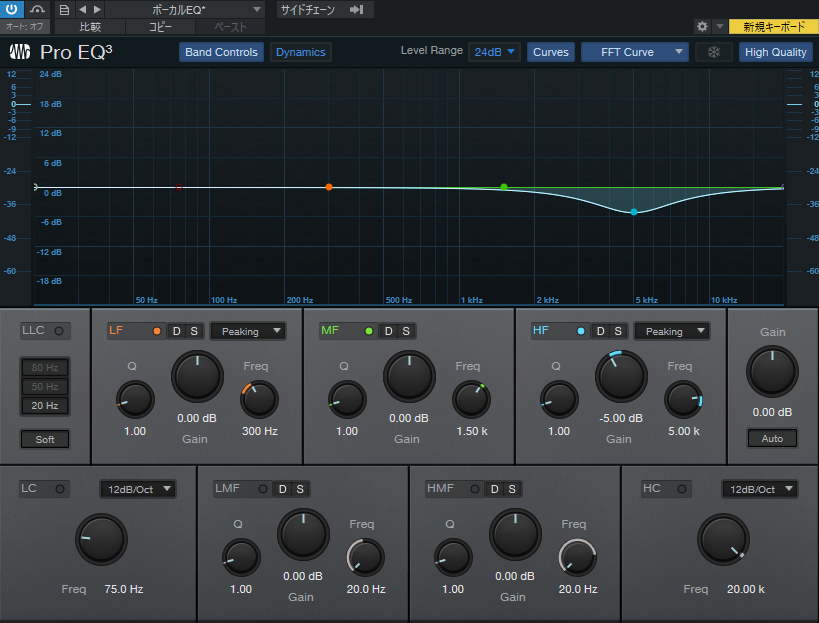Enable the LC low cut filter
The width and height of the screenshot is (819, 623).
click(60, 489)
